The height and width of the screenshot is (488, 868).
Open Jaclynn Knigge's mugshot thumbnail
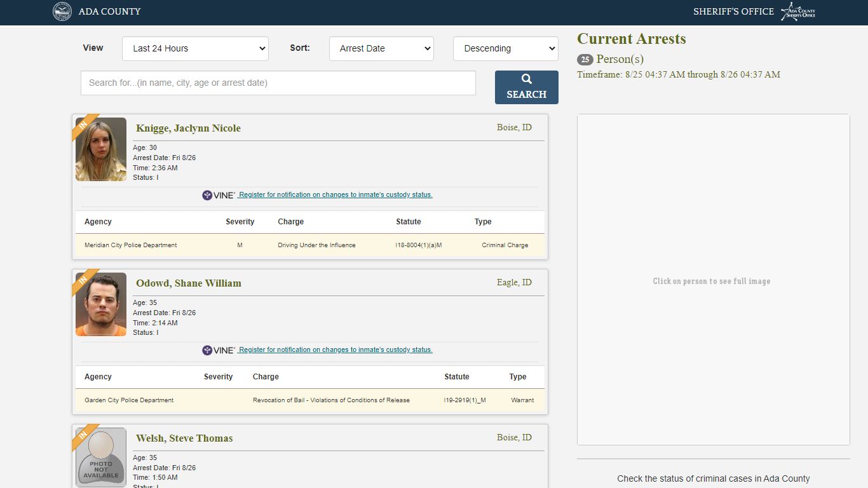tap(101, 149)
